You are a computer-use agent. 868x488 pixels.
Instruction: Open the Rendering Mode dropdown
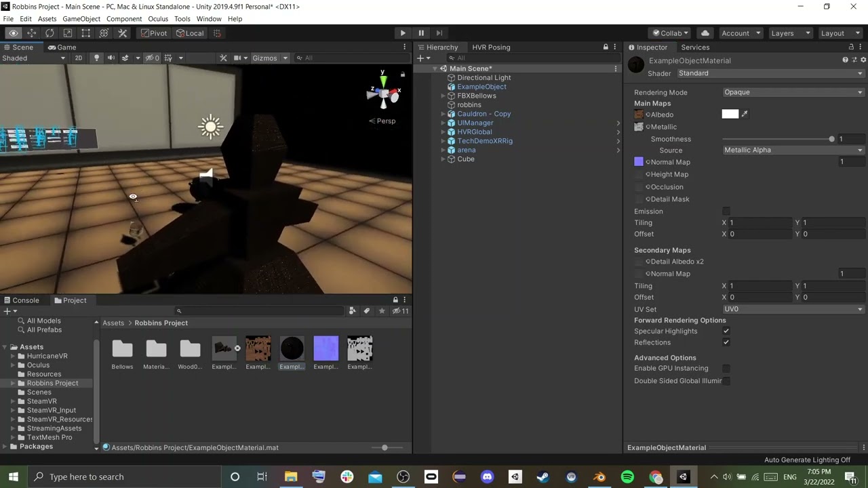(793, 92)
